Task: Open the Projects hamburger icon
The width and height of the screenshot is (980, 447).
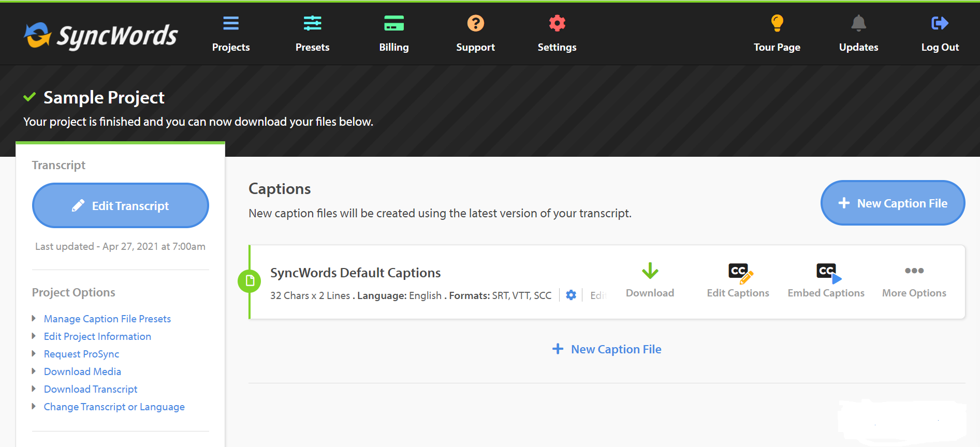Action: click(x=231, y=23)
